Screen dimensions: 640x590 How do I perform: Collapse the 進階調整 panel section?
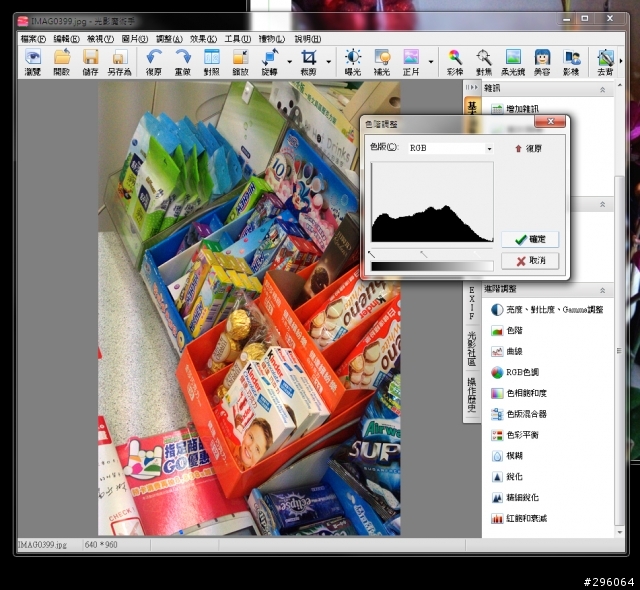[602, 290]
